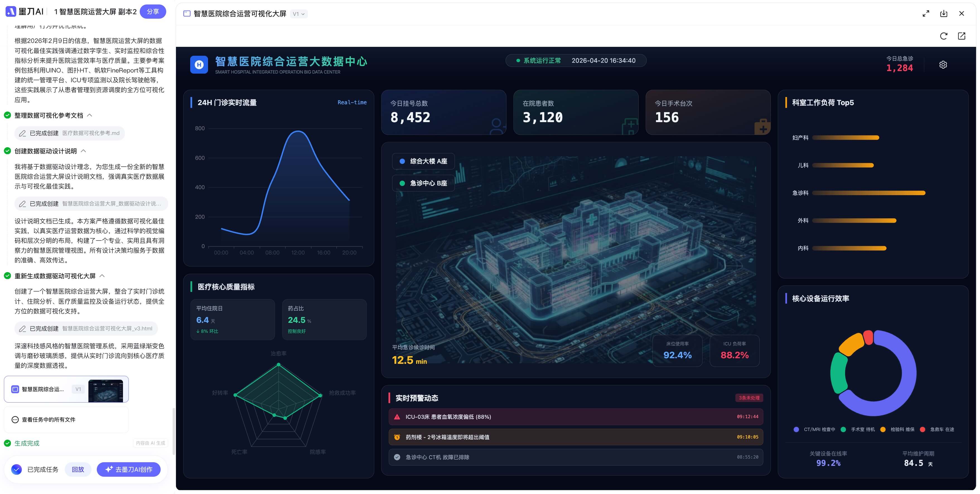Click the 药剂楼 alarm clock icon
This screenshot has height=494, width=980.
click(397, 437)
